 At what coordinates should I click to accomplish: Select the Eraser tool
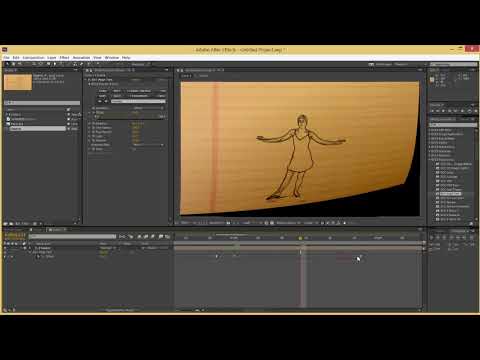[82, 64]
